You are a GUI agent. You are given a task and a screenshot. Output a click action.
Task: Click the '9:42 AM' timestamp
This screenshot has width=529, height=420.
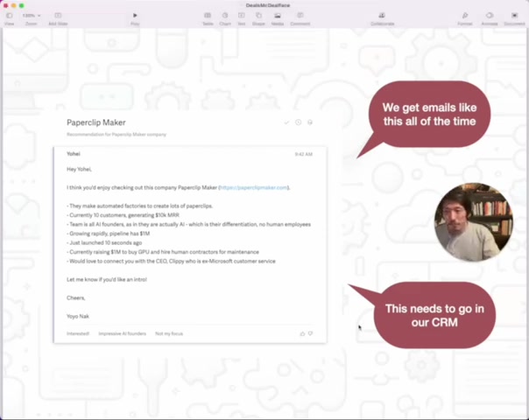(304, 154)
